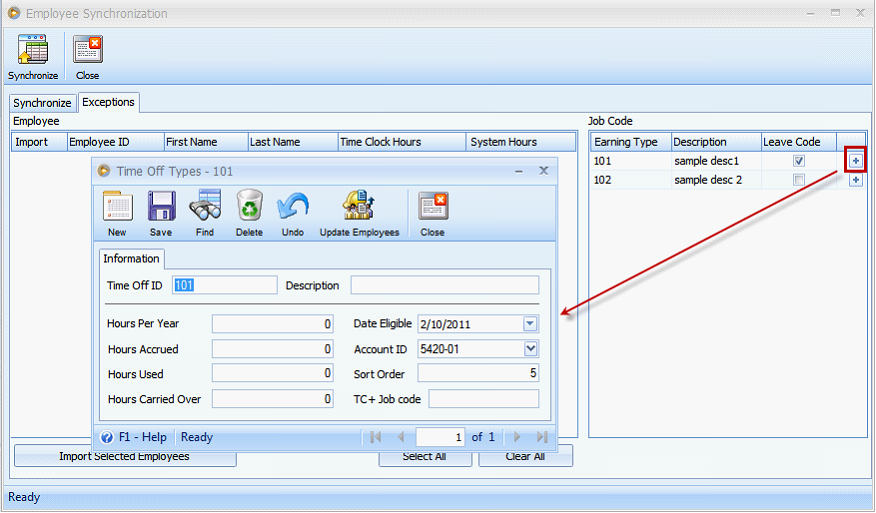Click the Earning Type column header

point(631,142)
